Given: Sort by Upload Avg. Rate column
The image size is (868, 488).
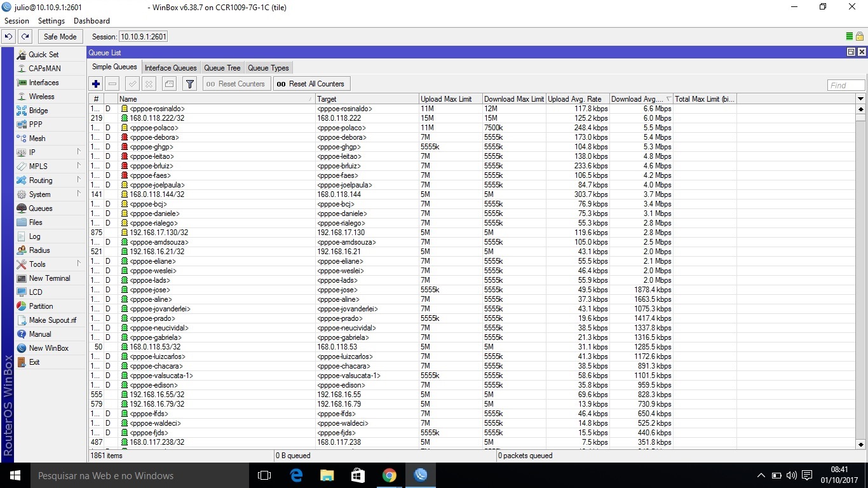Looking at the screenshot, I should click(x=578, y=99).
